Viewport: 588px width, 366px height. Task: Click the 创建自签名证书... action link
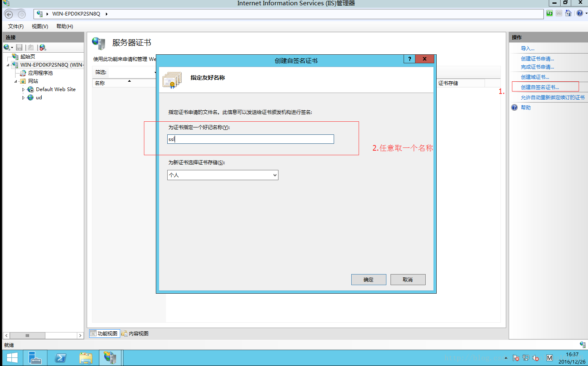(540, 87)
